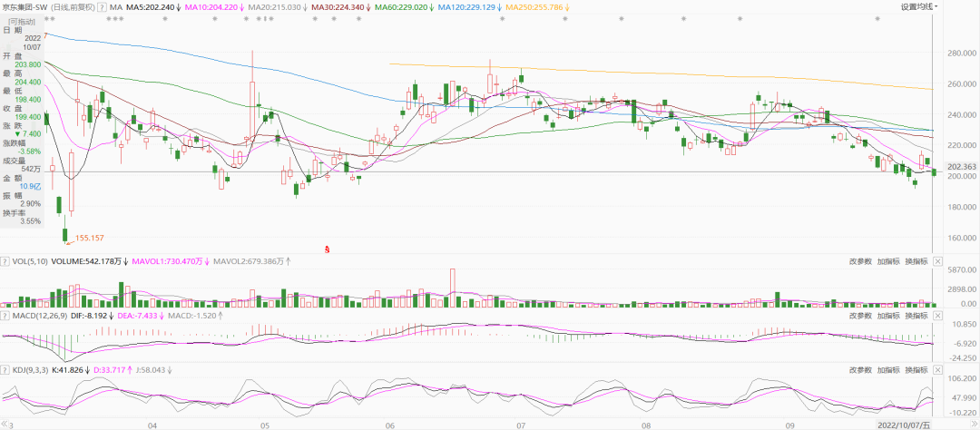Click the (日线,前复权) period label
Image resolution: width=980 pixels, height=430 pixels.
click(x=72, y=7)
